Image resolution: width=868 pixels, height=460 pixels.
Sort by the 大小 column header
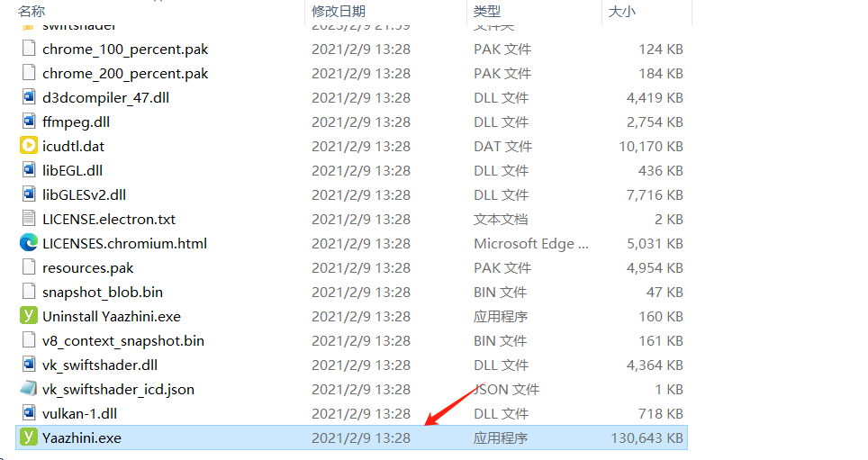621,11
